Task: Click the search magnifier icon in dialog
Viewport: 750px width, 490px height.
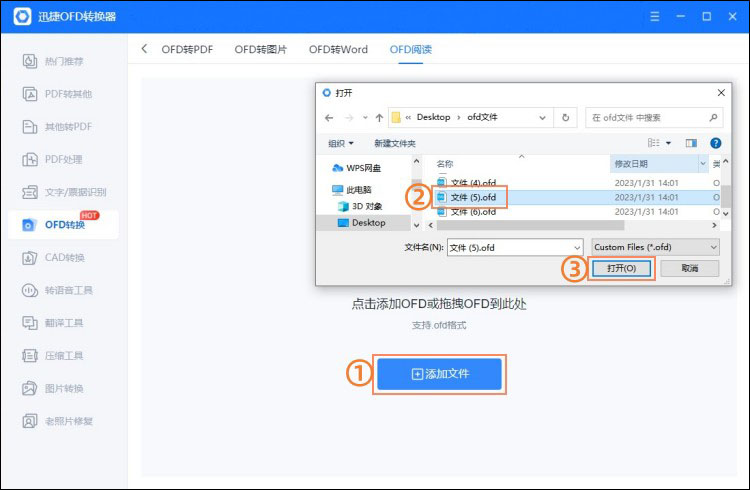Action: pos(713,117)
